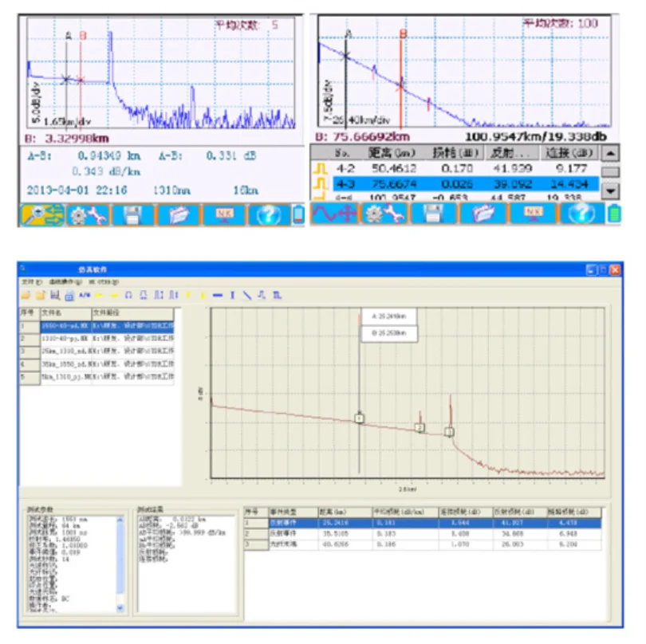This screenshot has height=644, width=646.
Task: Click the yellow up arrow in toolbar
Action: click(188, 295)
